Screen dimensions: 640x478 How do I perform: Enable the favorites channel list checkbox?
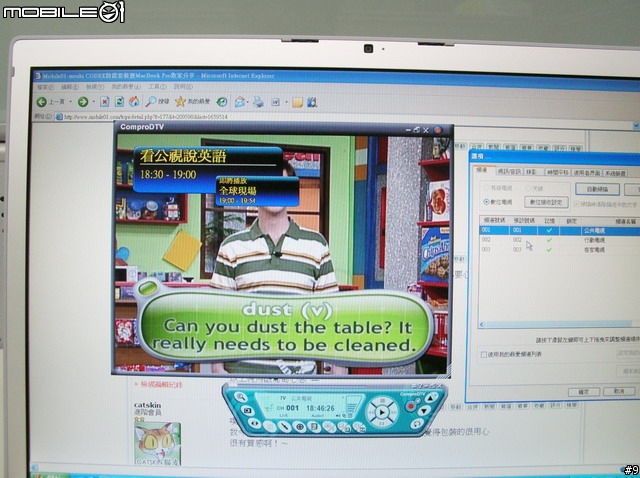[x=484, y=354]
